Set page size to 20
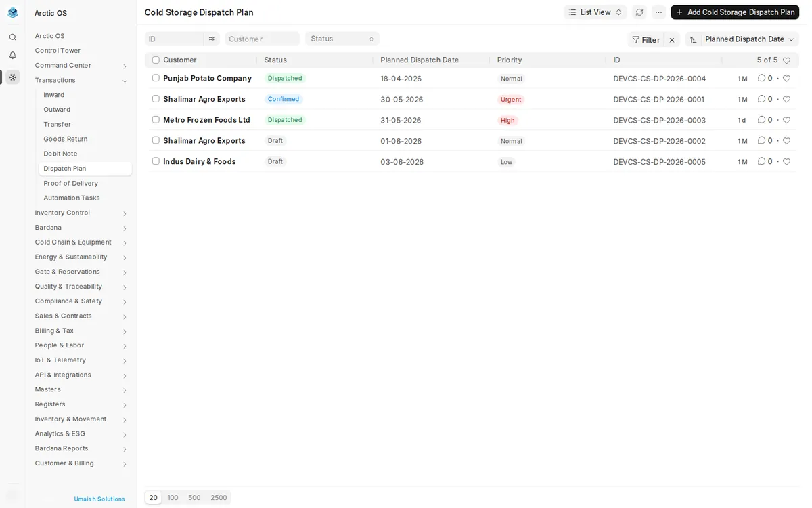Image resolution: width=812 pixels, height=508 pixels. pos(154,498)
